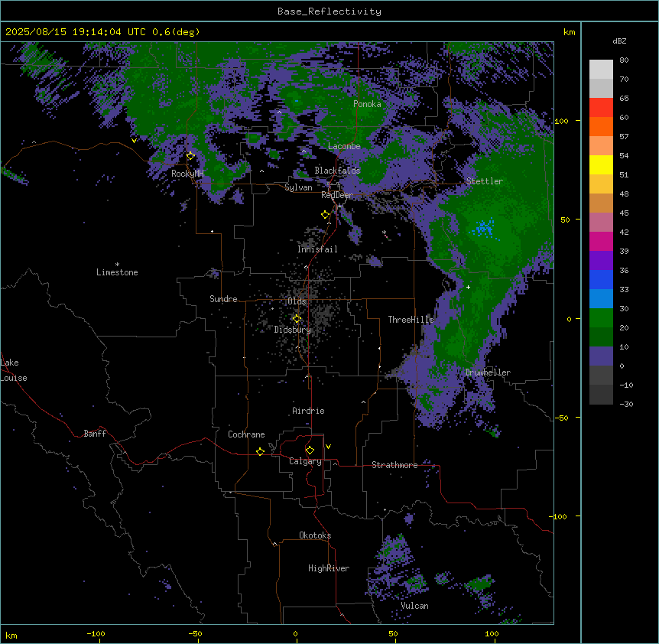Click the Vulcan city label
Image resolution: width=659 pixels, height=644 pixels.
tap(415, 606)
